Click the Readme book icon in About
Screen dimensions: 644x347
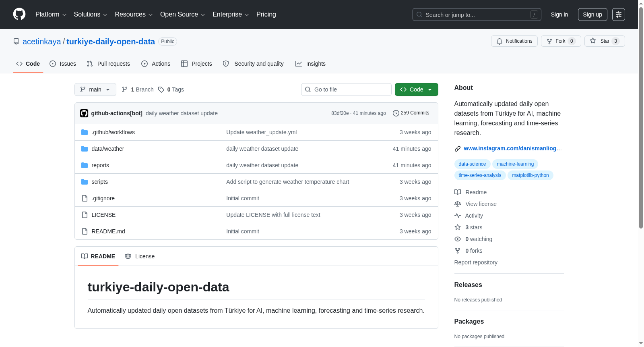[458, 192]
